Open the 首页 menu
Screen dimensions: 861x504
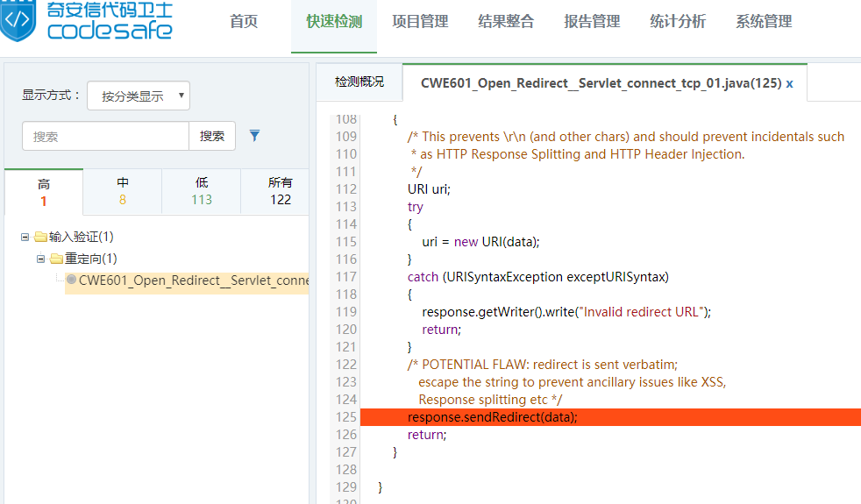[x=244, y=22]
